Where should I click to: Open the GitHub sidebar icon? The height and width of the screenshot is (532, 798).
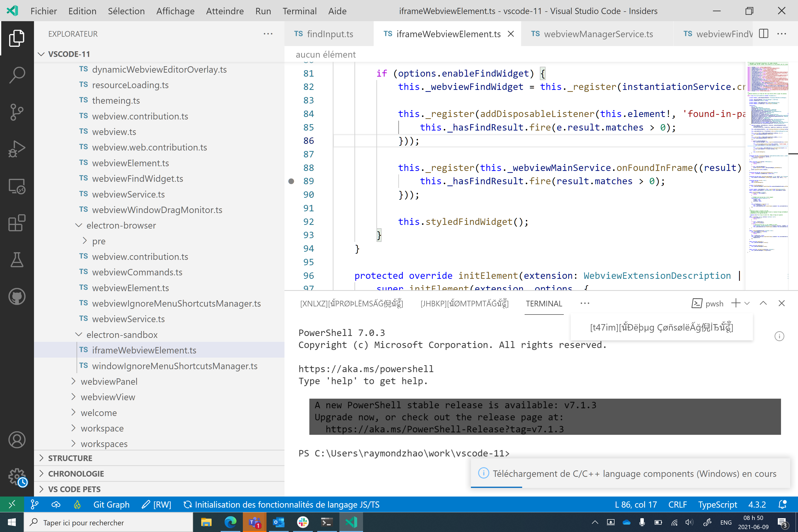17,296
